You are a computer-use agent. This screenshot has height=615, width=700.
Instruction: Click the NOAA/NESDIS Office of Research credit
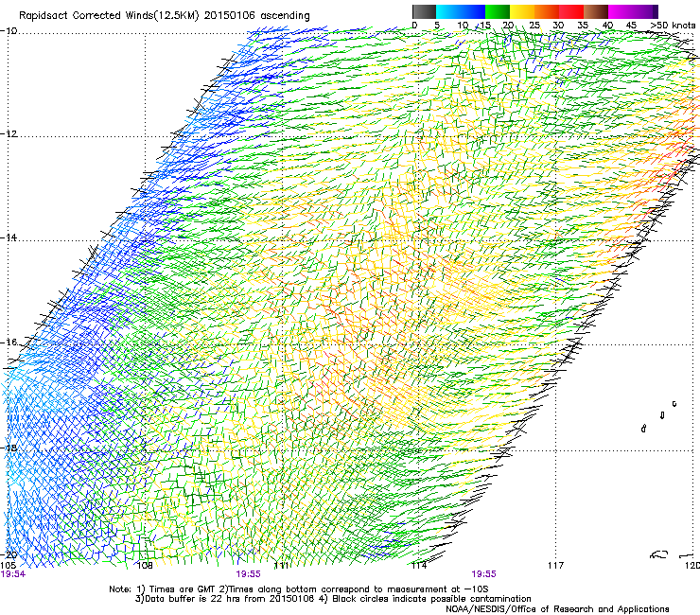pyautogui.click(x=557, y=609)
